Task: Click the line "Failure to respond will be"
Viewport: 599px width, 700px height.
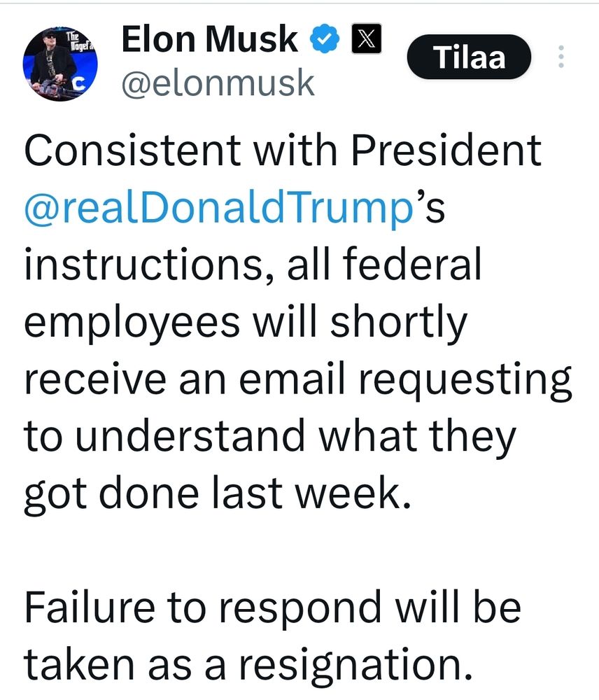Action: (x=273, y=606)
